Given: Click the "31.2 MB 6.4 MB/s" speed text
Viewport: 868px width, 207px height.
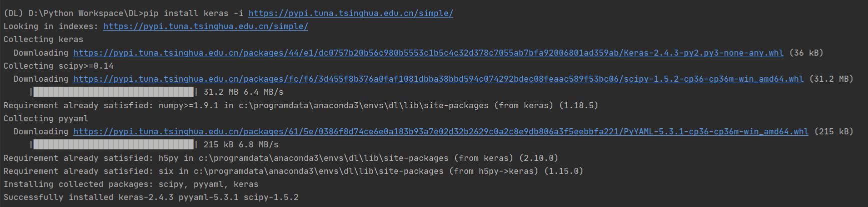Looking at the screenshot, I should 244,92.
